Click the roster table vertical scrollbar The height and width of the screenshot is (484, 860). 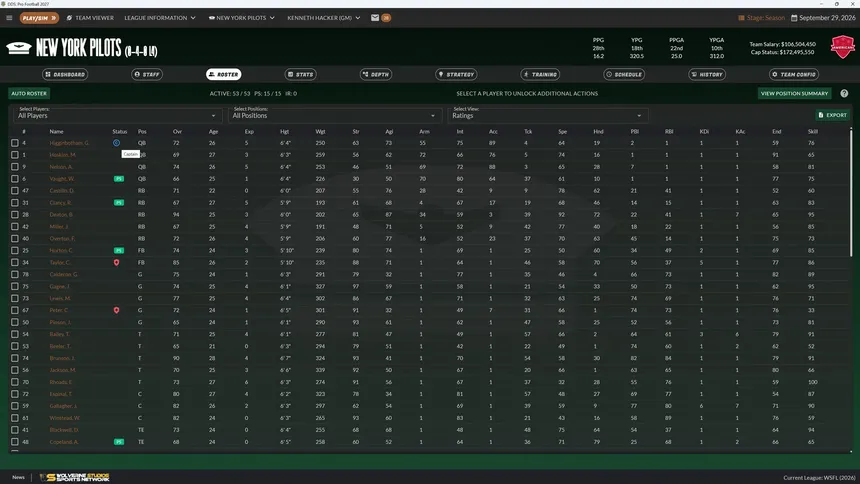click(851, 187)
